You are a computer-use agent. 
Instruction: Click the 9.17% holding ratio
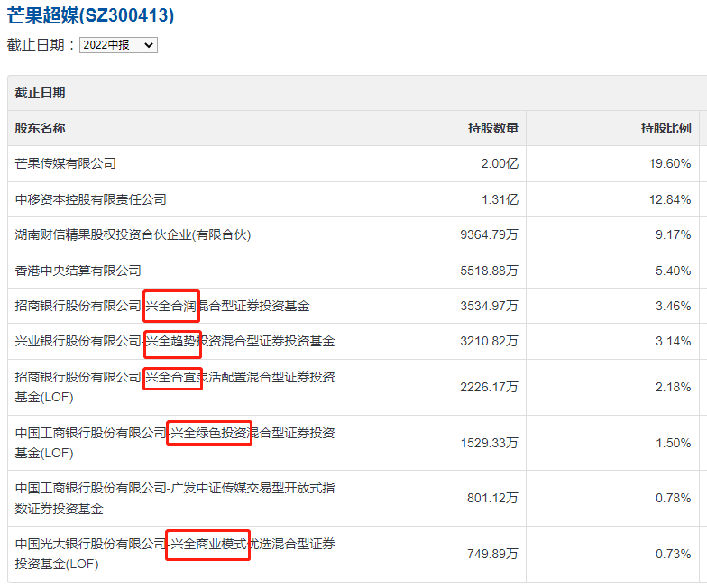[x=673, y=234]
